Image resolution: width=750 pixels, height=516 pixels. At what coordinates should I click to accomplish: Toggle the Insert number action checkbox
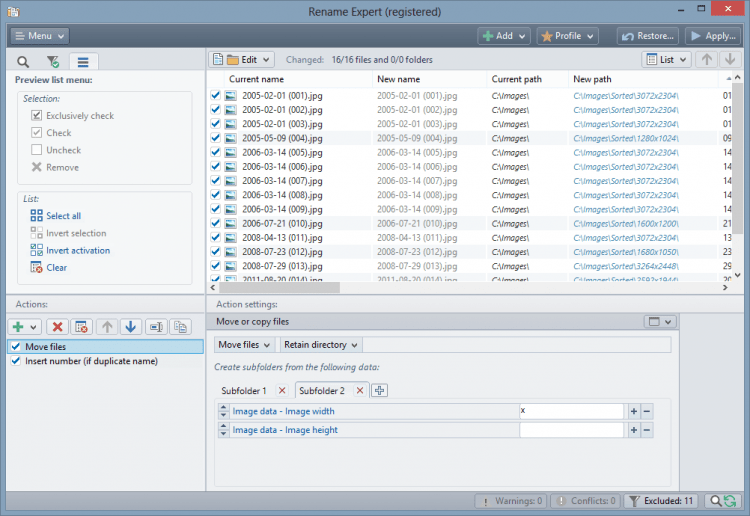pos(15,361)
